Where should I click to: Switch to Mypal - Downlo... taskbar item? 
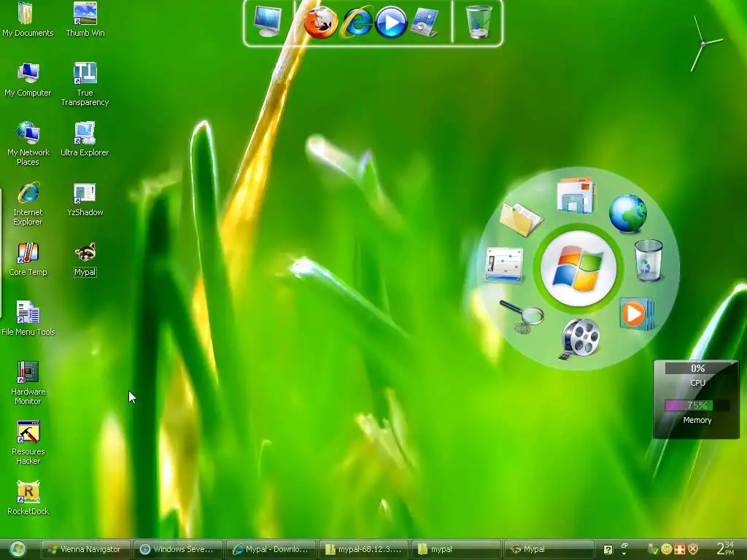click(x=271, y=549)
